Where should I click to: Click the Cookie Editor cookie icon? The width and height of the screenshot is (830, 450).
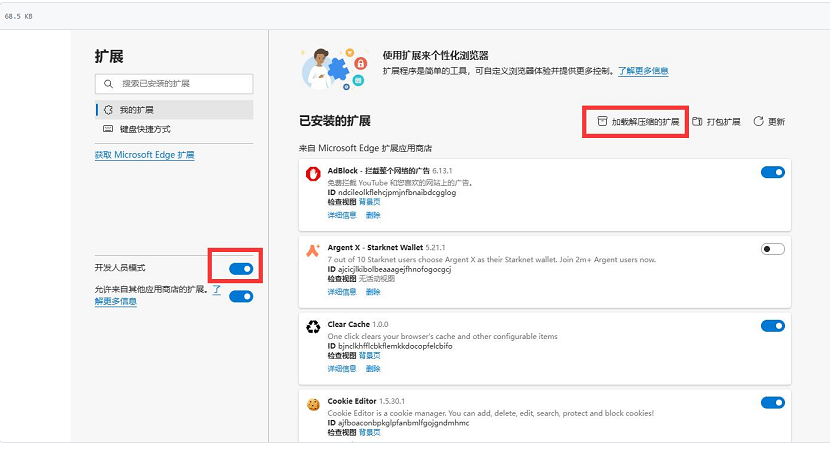(312, 403)
